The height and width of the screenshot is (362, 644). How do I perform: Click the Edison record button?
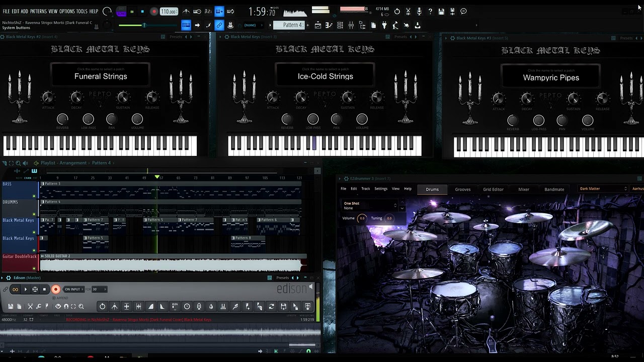pyautogui.click(x=56, y=289)
